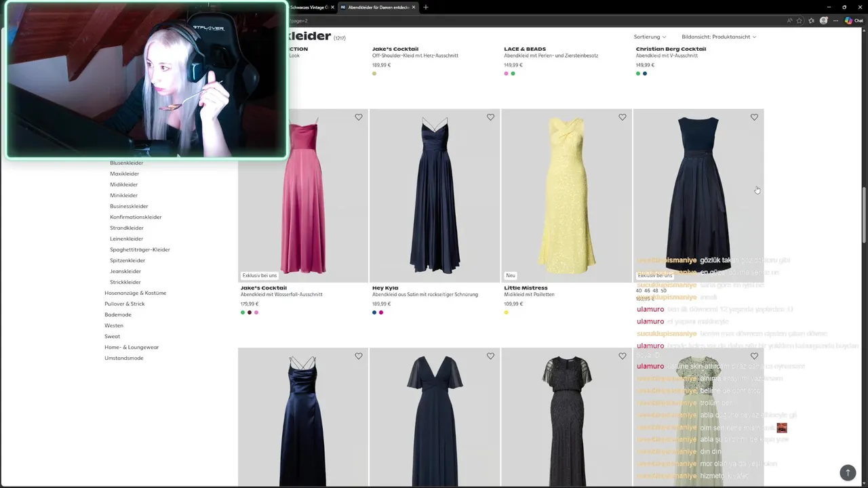Open Sweat section in sidebar
Screen dimensions: 868x488
tap(112, 336)
